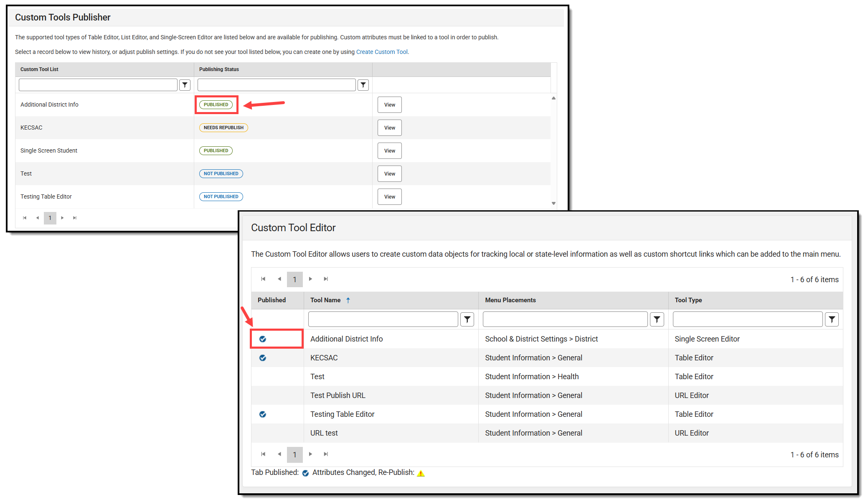
Task: Click the Tab Published checkmark legend icon
Action: pyautogui.click(x=305, y=473)
